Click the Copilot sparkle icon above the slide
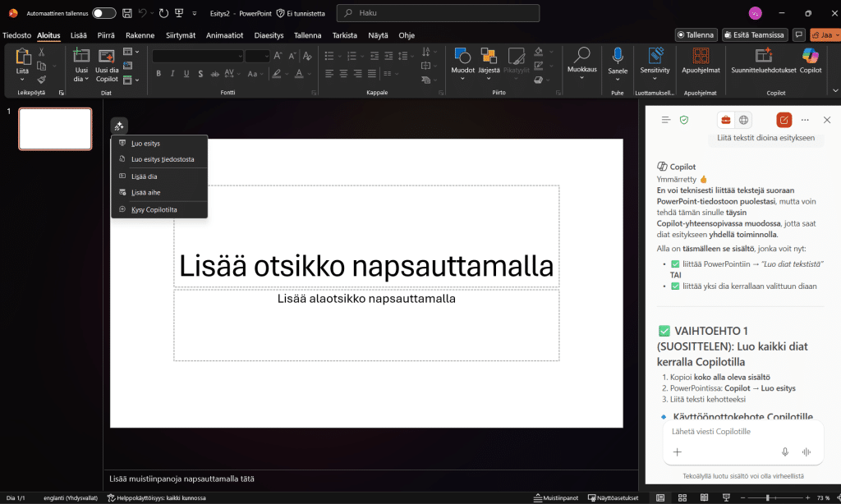Image resolution: width=841 pixels, height=504 pixels. tap(119, 126)
